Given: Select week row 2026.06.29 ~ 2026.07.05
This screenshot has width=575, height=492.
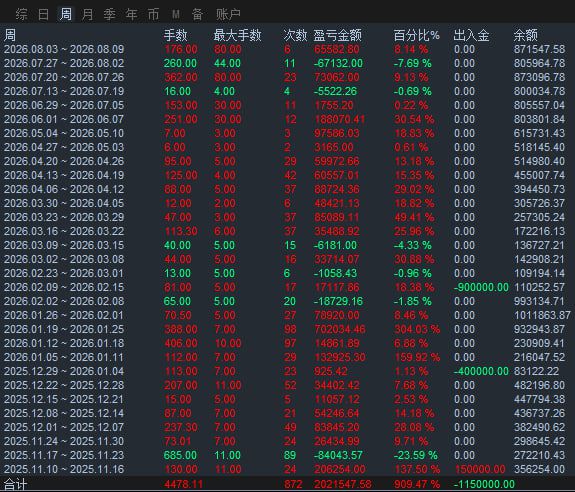Looking at the screenshot, I should click(x=288, y=105).
